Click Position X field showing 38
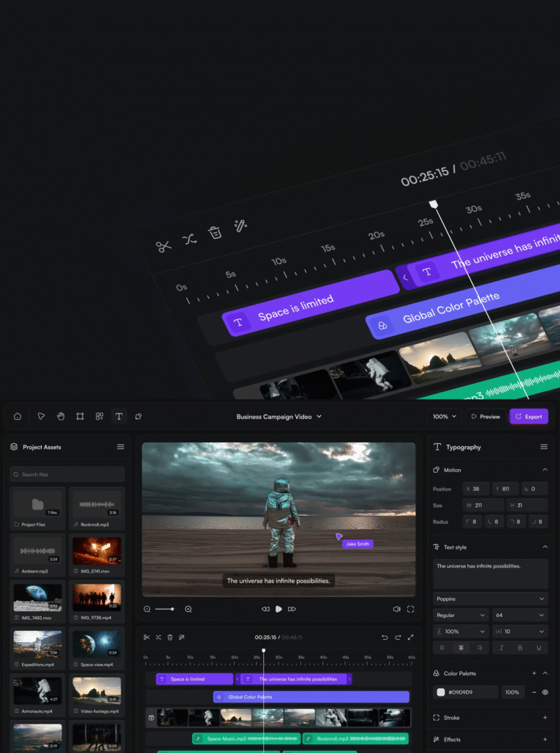The width and height of the screenshot is (560, 753). (476, 489)
